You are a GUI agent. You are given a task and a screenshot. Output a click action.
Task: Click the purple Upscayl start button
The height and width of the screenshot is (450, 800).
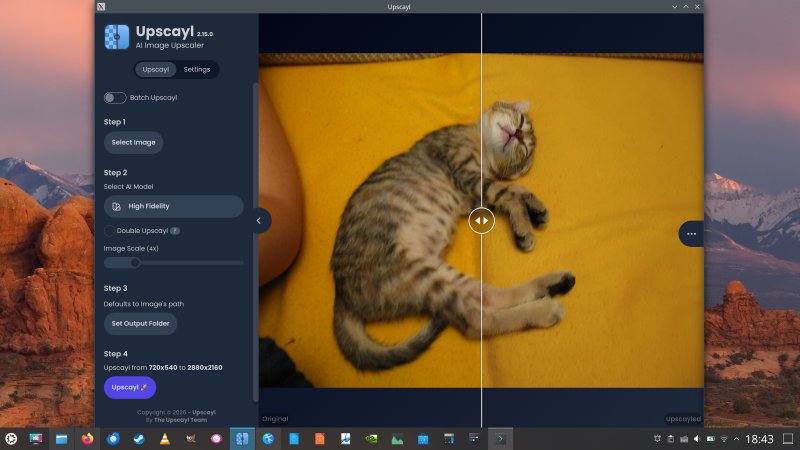[130, 387]
